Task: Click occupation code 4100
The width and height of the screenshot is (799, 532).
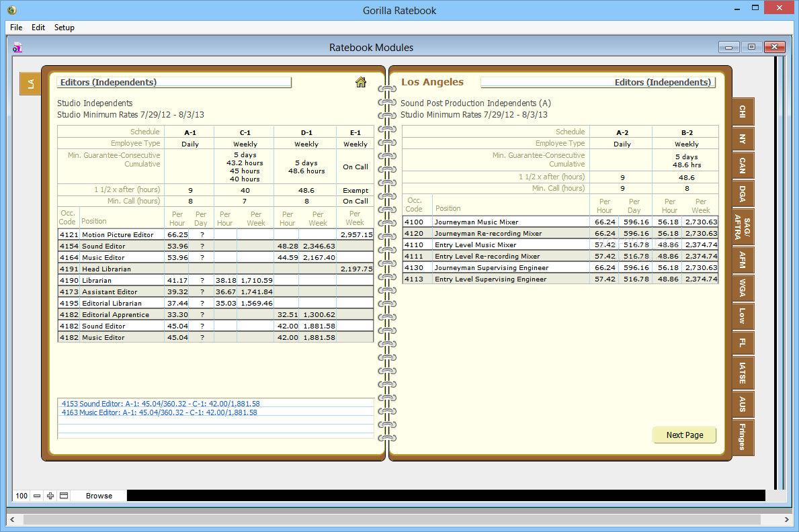Action: (x=414, y=222)
